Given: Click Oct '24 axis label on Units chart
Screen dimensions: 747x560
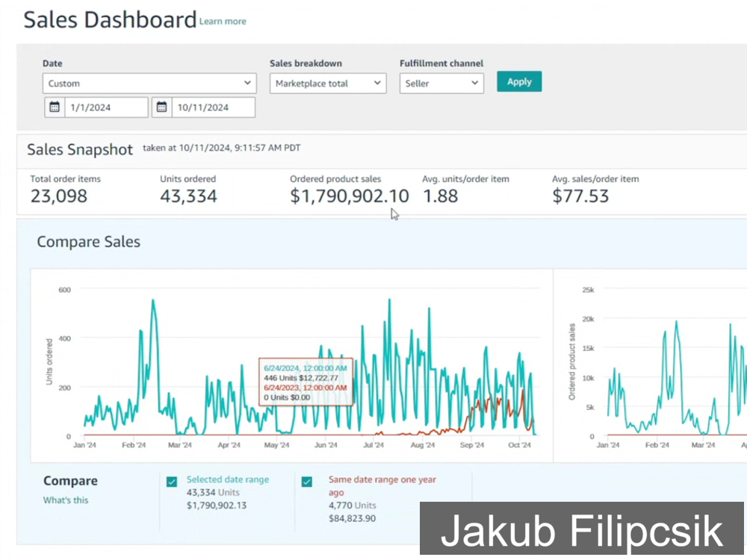Looking at the screenshot, I should pos(519,445).
